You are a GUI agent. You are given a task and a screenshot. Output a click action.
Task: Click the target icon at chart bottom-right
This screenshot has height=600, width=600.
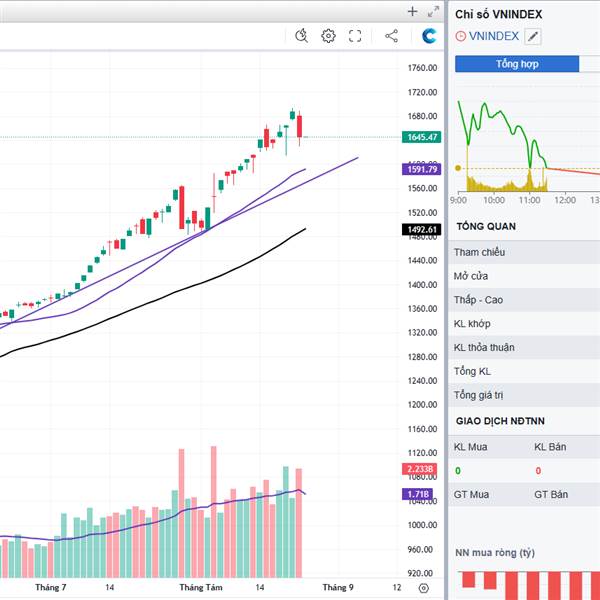tap(424, 588)
